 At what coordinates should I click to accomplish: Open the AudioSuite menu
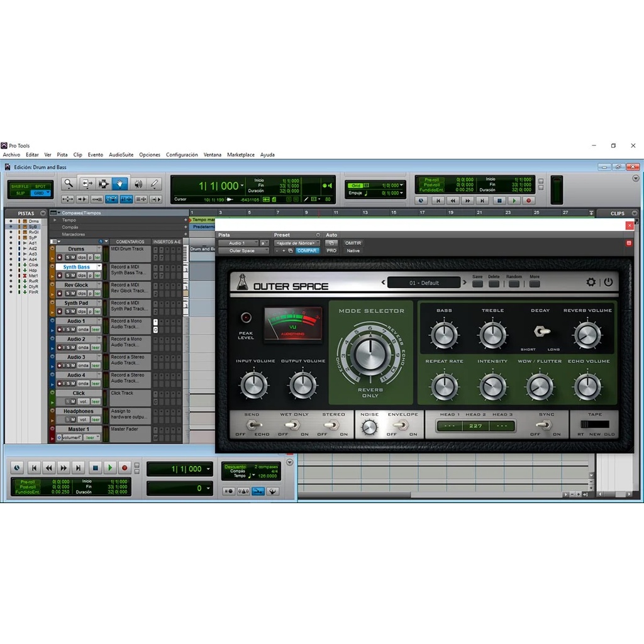121,155
